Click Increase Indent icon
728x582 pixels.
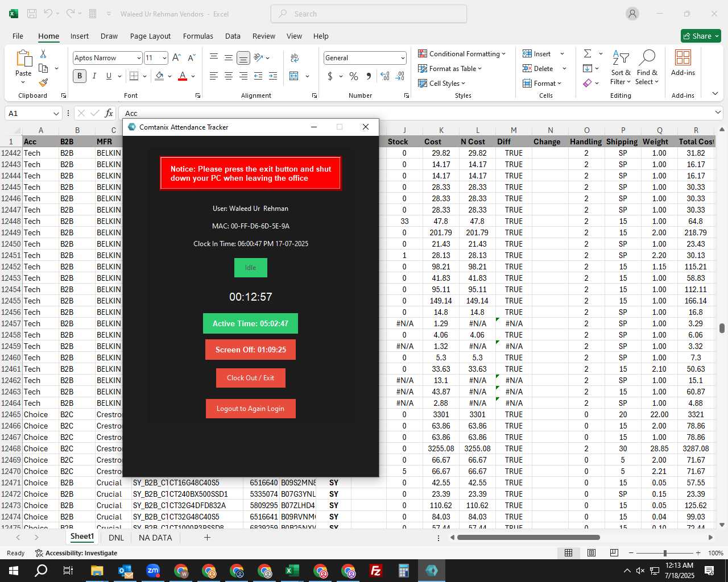(x=273, y=76)
